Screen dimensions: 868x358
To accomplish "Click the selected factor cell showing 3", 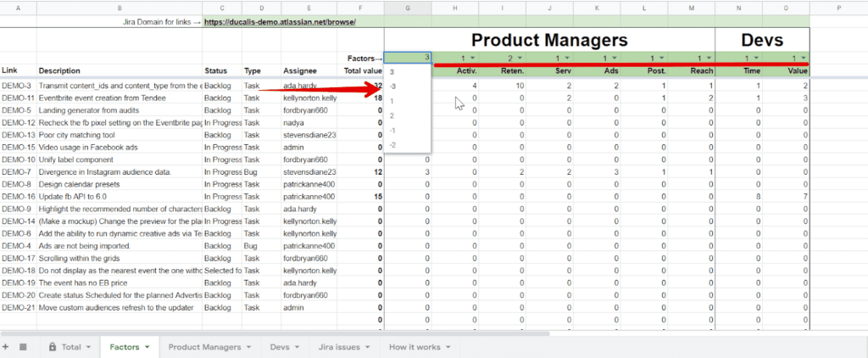I will [x=408, y=58].
